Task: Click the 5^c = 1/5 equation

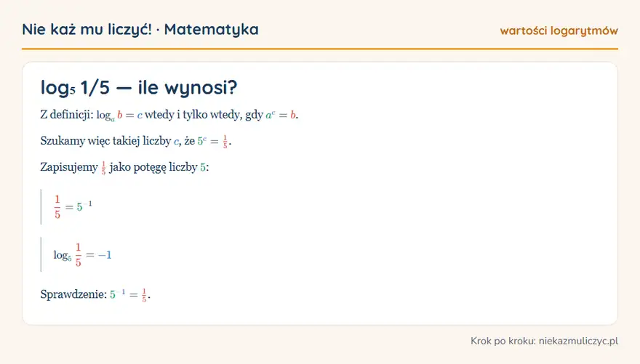Action: pos(214,142)
